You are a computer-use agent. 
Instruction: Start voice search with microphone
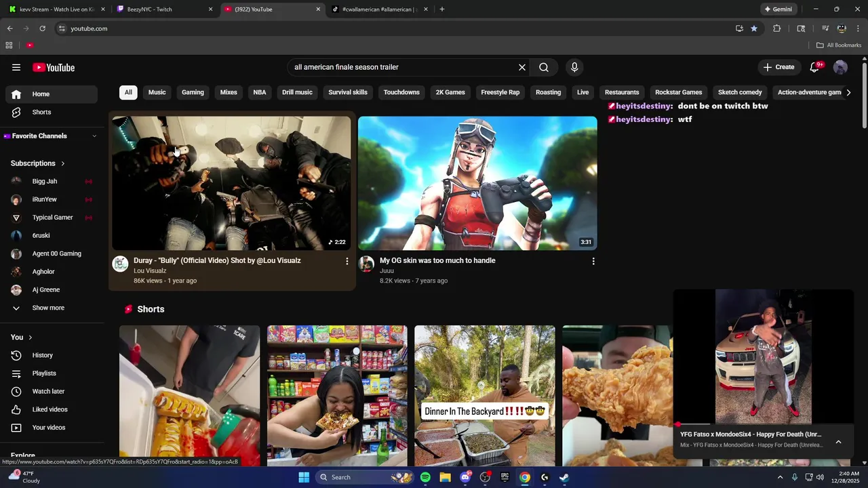pyautogui.click(x=574, y=67)
